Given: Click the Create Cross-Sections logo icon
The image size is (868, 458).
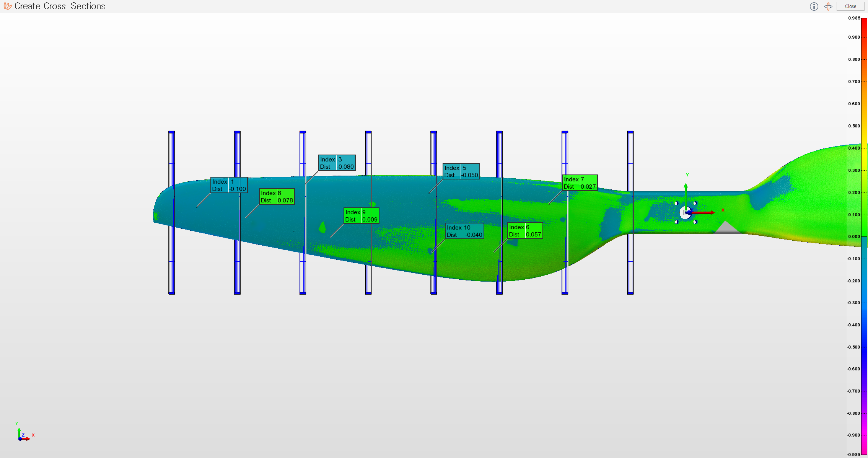Looking at the screenshot, I should (8, 6).
